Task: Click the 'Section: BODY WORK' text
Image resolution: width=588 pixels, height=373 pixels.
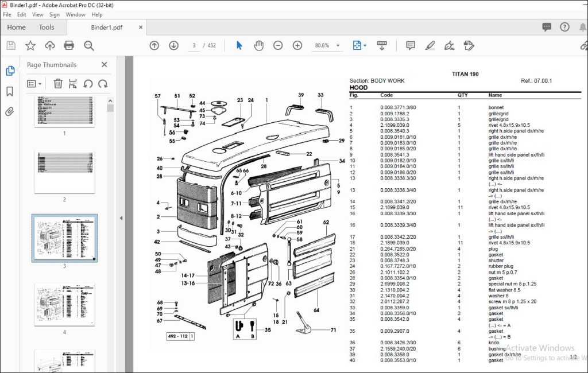Action: [x=377, y=80]
